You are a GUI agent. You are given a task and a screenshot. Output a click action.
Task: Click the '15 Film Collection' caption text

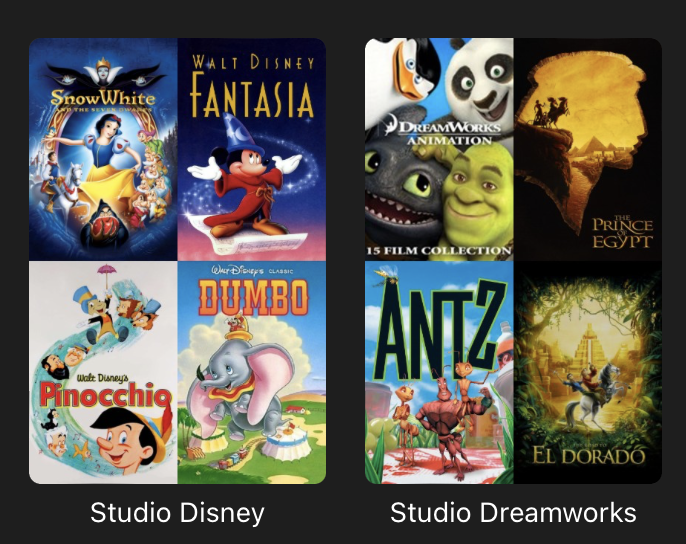(x=439, y=251)
